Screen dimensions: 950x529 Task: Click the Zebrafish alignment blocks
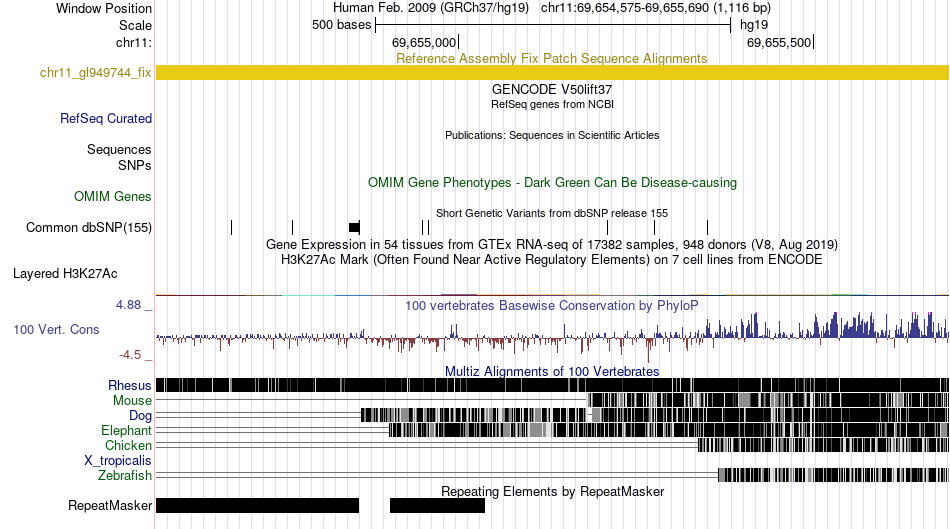[x=834, y=475]
